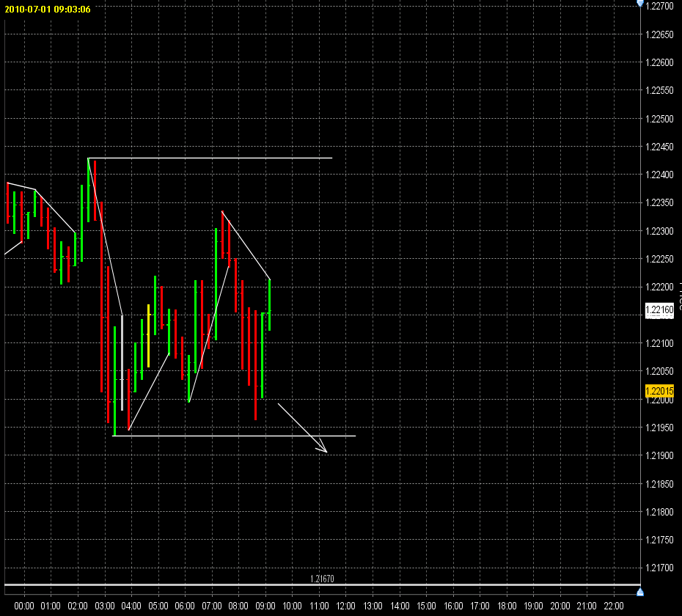Click the 1.21950 price axis label

point(660,428)
